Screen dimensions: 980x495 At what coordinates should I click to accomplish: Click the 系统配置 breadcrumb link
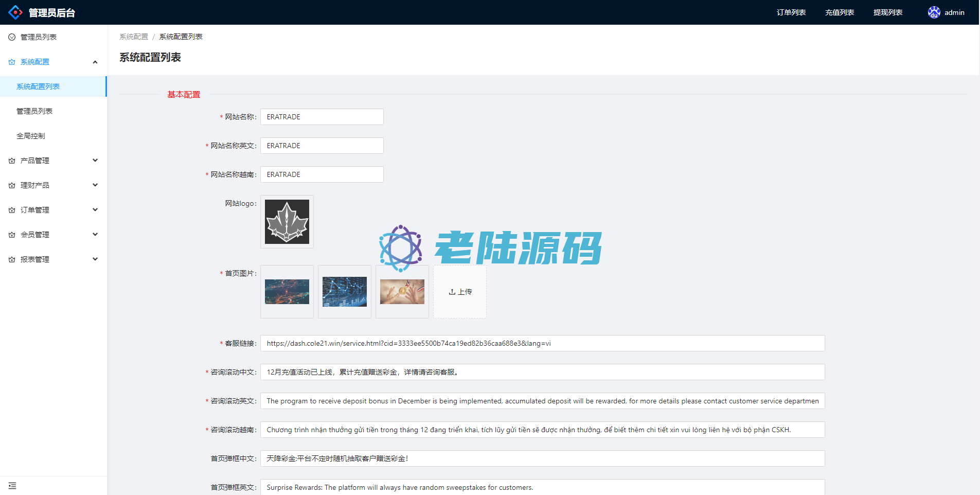pyautogui.click(x=134, y=37)
